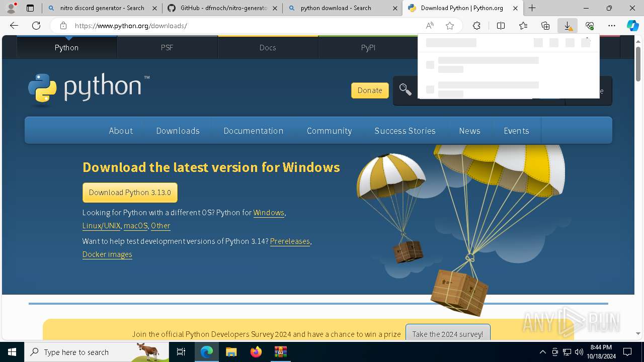Switch to nitro discord generator Search tab
This screenshot has height=362, width=644.
pos(102,8)
